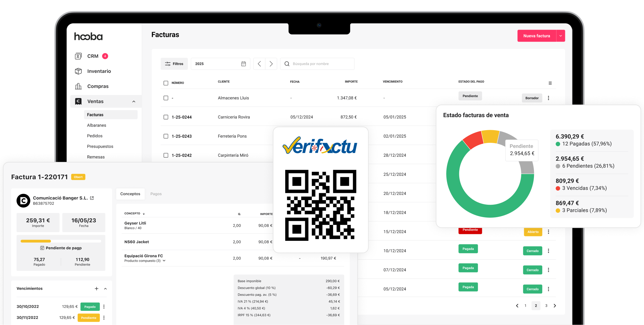
Task: Go to page 1 of invoices
Action: point(525,306)
